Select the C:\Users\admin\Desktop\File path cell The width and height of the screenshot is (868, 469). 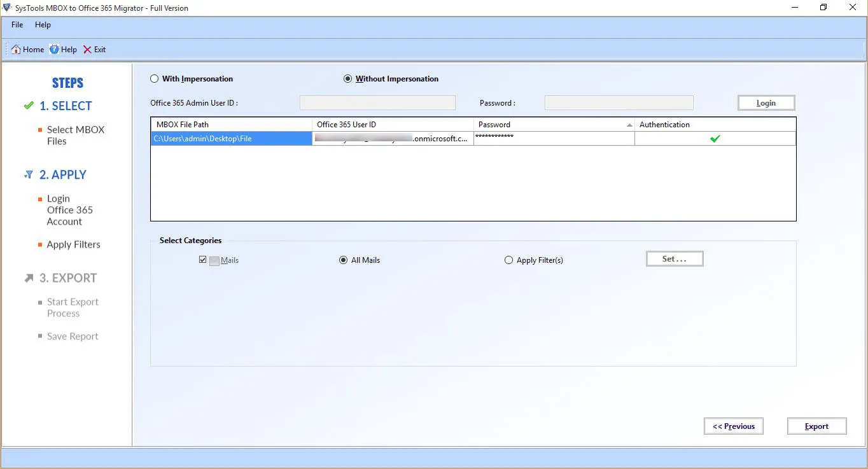232,139
